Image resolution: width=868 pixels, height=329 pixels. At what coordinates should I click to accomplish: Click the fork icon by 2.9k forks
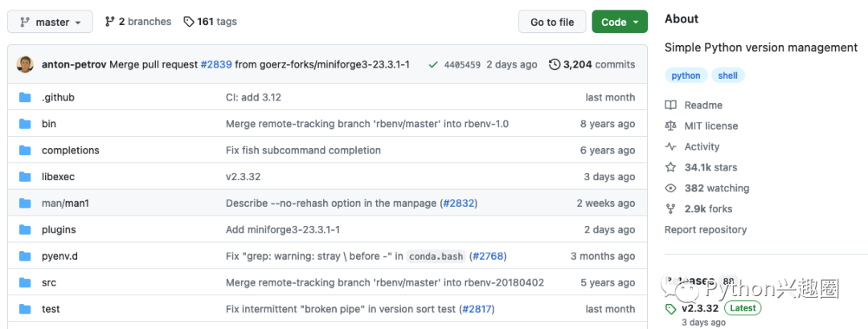(671, 209)
